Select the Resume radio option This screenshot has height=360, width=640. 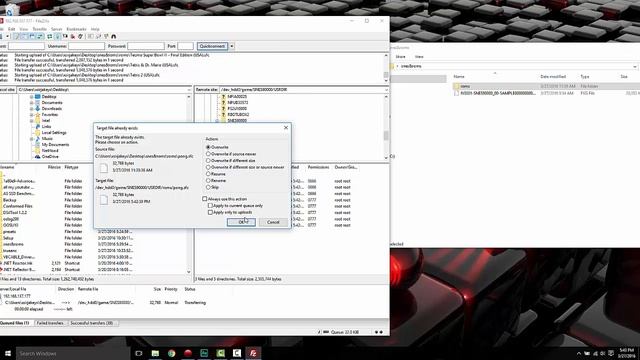pyautogui.click(x=208, y=174)
